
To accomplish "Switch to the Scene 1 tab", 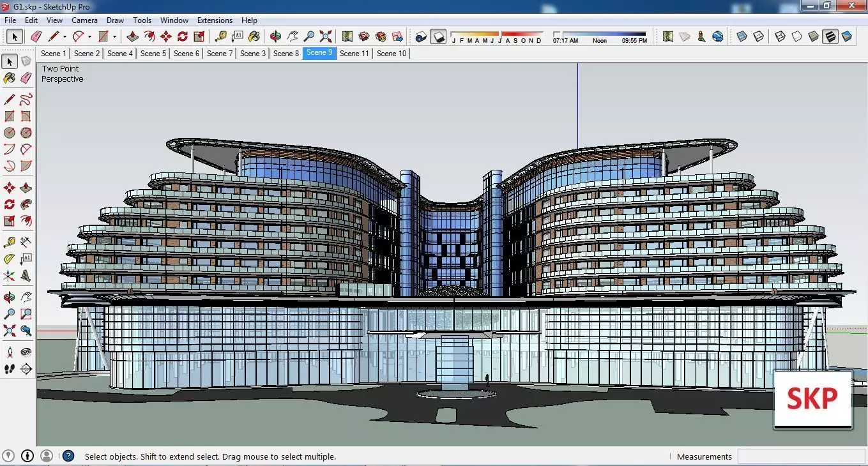I will tap(54, 54).
